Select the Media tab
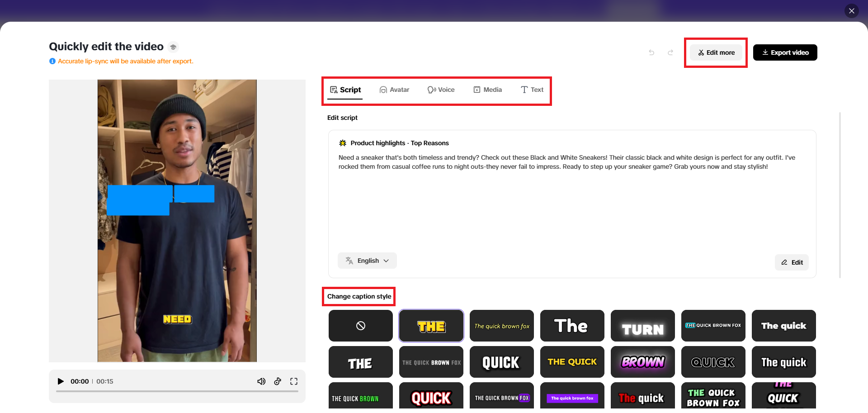The height and width of the screenshot is (413, 868). click(x=487, y=90)
